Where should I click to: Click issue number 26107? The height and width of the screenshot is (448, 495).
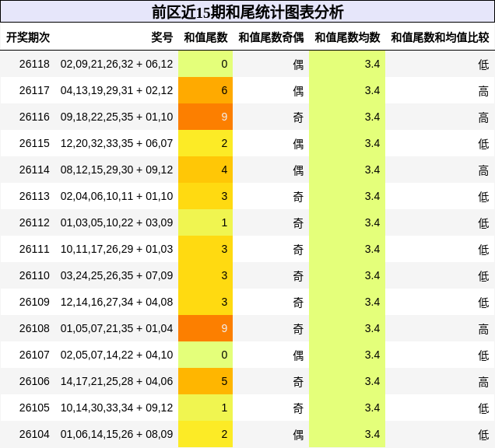tap(34, 355)
